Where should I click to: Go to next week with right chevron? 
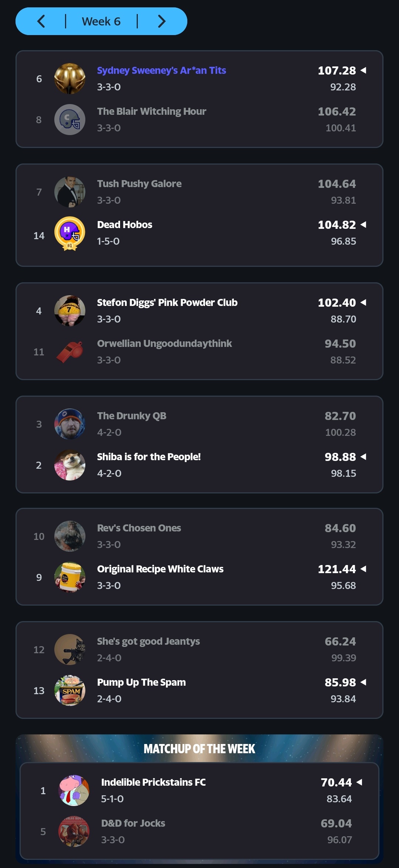pos(161,21)
